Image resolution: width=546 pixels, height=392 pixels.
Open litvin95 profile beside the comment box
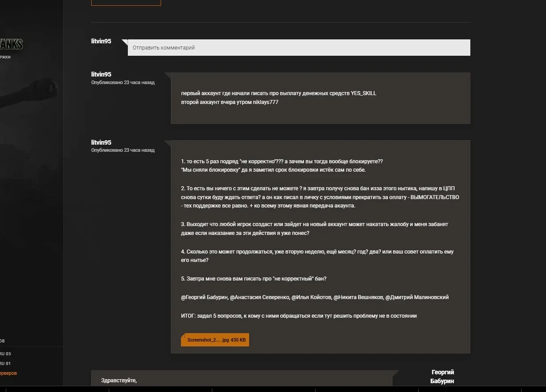pos(101,41)
